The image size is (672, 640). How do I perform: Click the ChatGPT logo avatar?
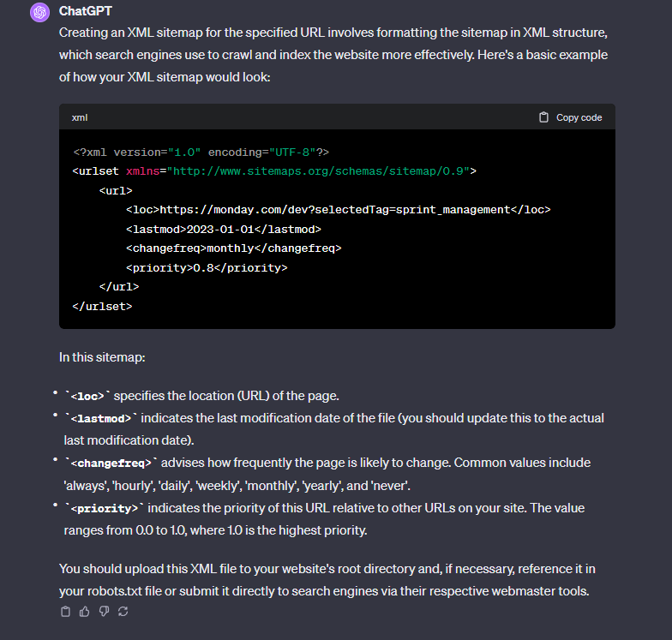tap(39, 13)
